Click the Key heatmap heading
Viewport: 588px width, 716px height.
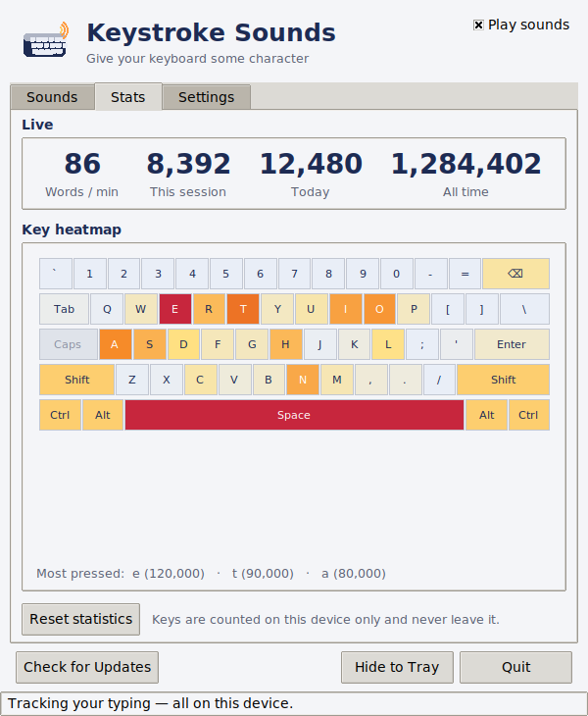(x=72, y=230)
